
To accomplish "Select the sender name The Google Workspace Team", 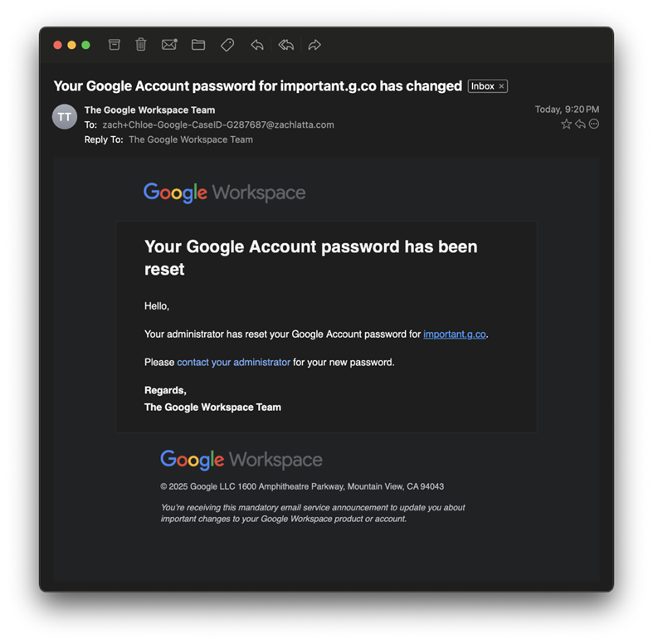I will [x=149, y=110].
